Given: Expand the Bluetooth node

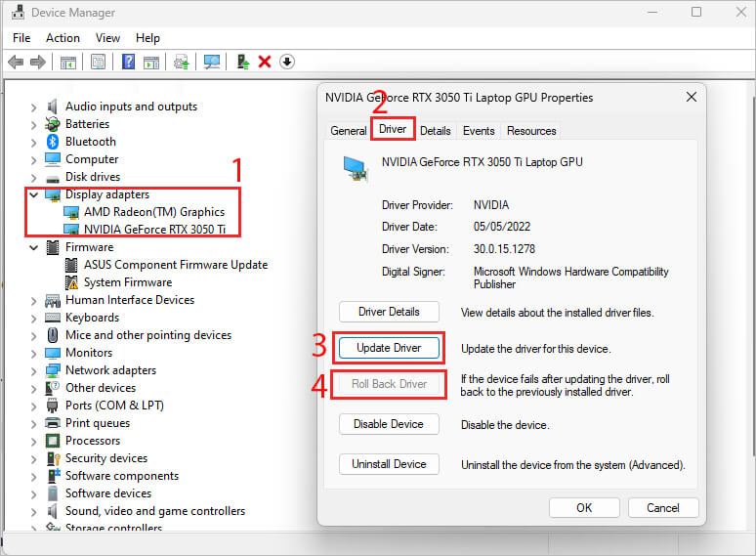Looking at the screenshot, I should point(33,143).
